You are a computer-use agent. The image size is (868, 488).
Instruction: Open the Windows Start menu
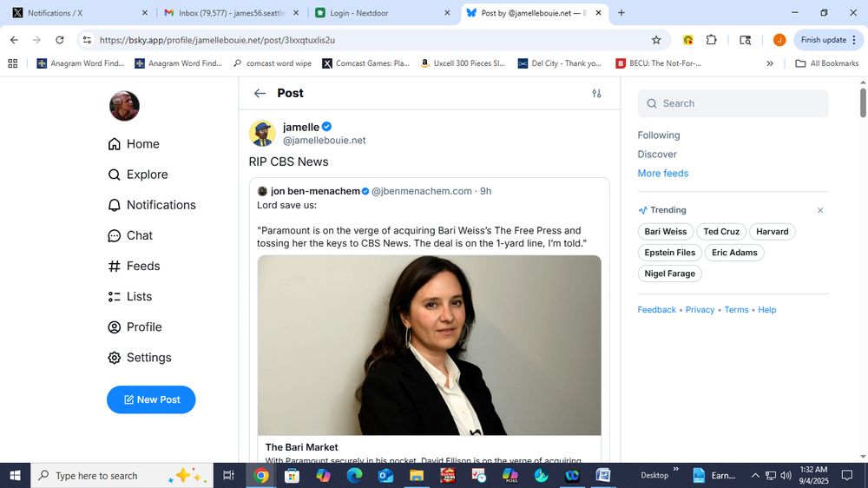click(x=15, y=475)
